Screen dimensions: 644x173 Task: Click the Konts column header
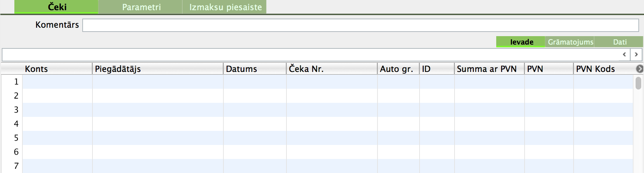[57, 69]
